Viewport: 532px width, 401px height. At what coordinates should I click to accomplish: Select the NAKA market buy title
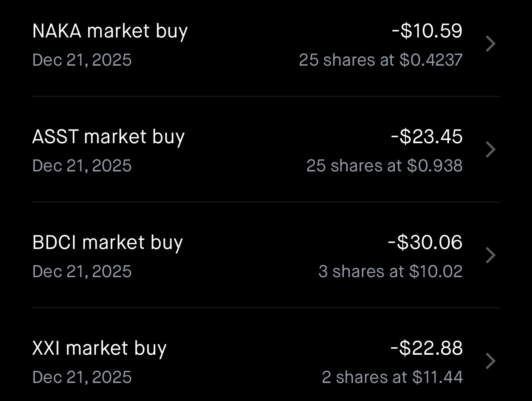coord(110,31)
